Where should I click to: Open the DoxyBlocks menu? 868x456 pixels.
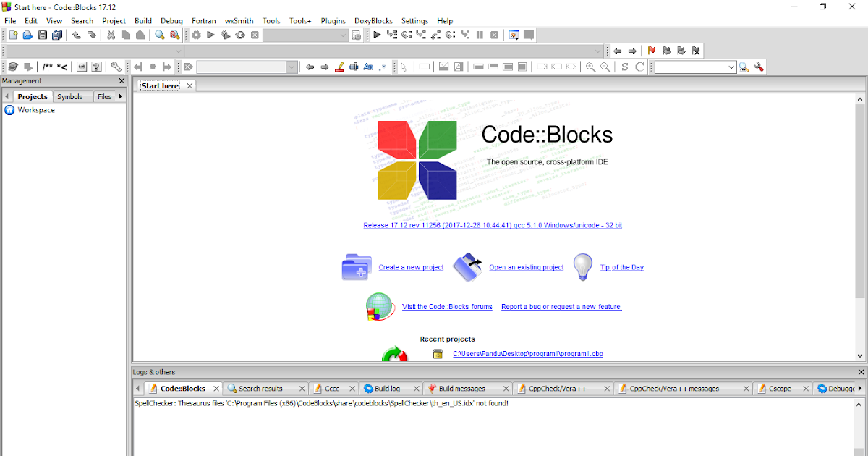(x=375, y=21)
